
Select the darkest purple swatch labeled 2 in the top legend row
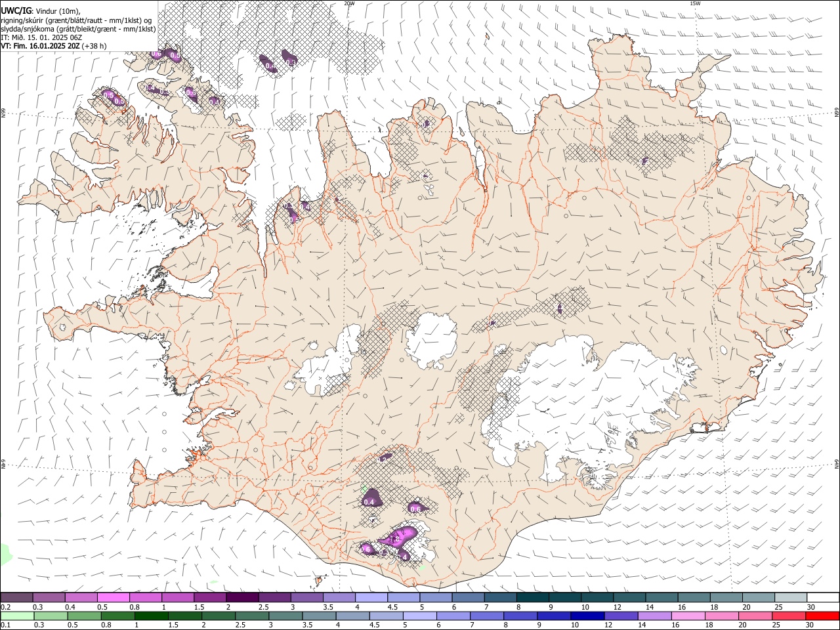(242, 597)
